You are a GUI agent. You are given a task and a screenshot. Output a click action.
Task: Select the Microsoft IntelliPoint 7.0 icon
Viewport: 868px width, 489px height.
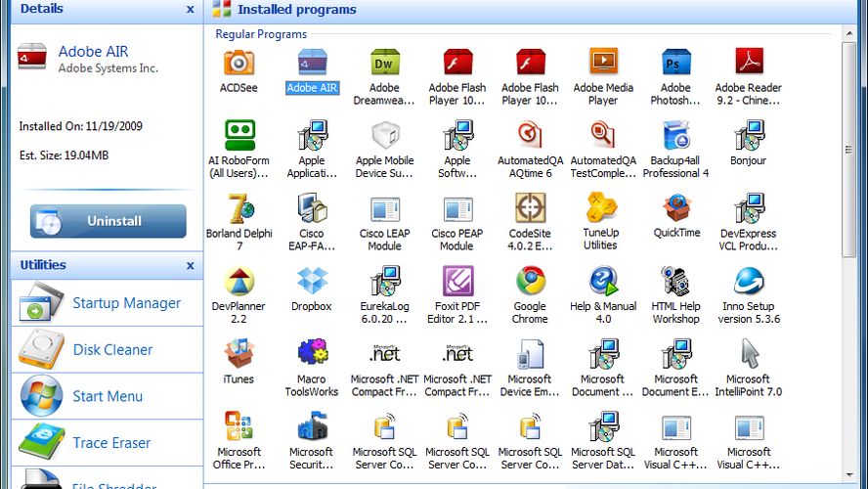(x=750, y=354)
